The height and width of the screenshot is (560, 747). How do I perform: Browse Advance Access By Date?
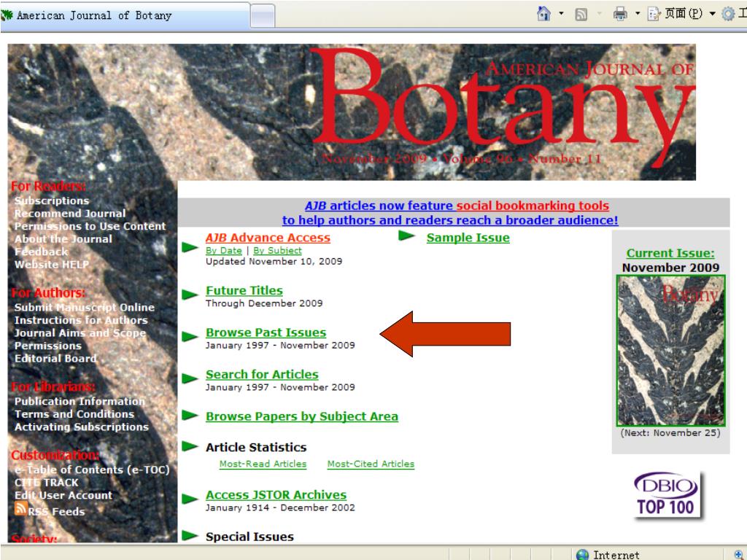[x=223, y=251]
